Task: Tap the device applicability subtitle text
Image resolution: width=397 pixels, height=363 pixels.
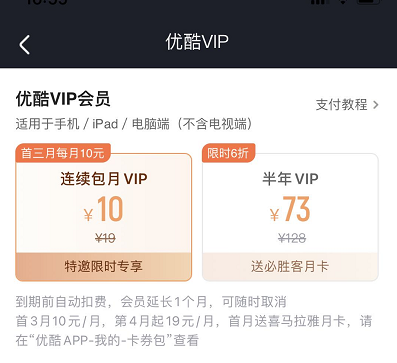Action: pyautogui.click(x=134, y=124)
